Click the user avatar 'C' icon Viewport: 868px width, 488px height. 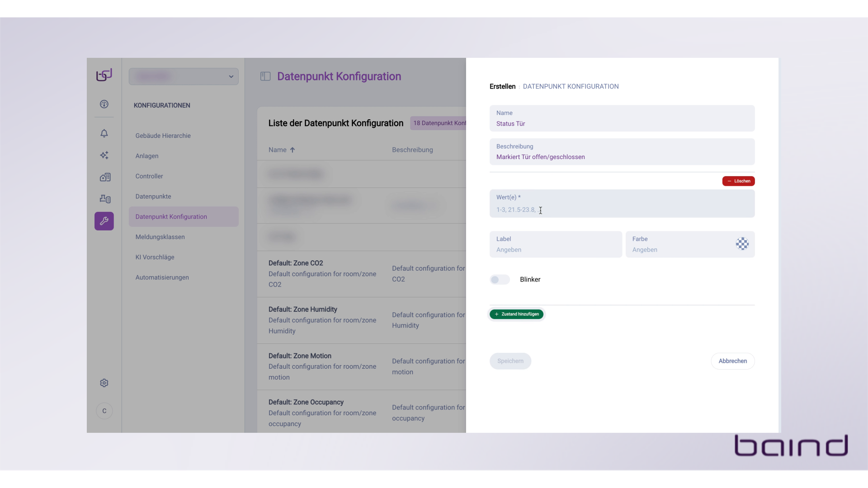point(104,411)
